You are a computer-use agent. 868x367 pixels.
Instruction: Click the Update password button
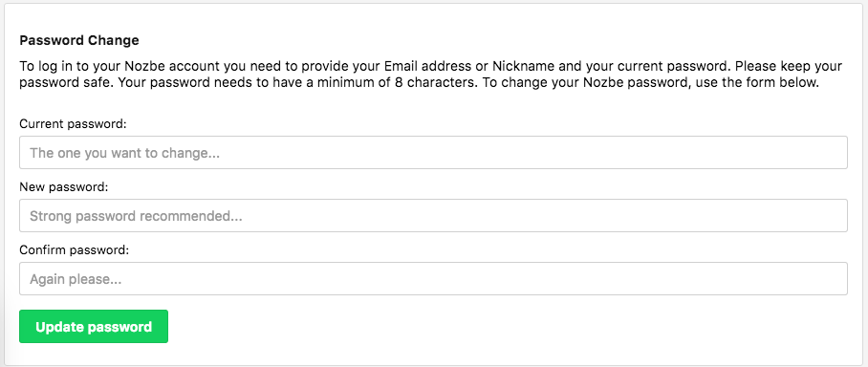94,327
